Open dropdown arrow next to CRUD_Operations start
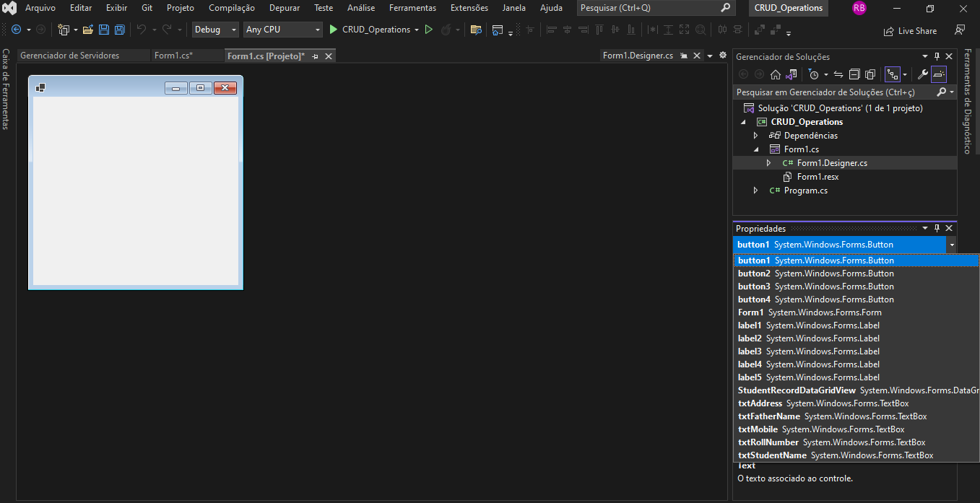The width and height of the screenshot is (980, 503). pyautogui.click(x=417, y=30)
